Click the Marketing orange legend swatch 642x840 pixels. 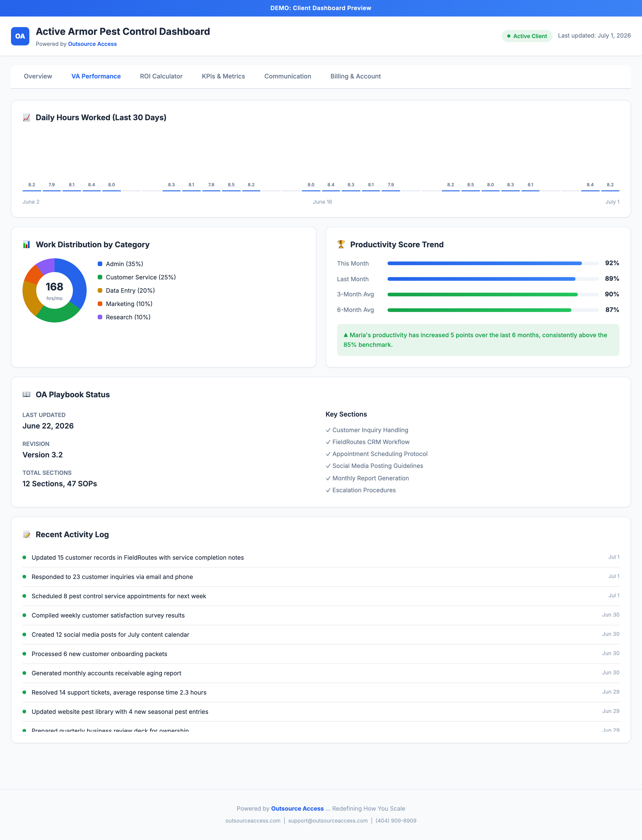[100, 303]
